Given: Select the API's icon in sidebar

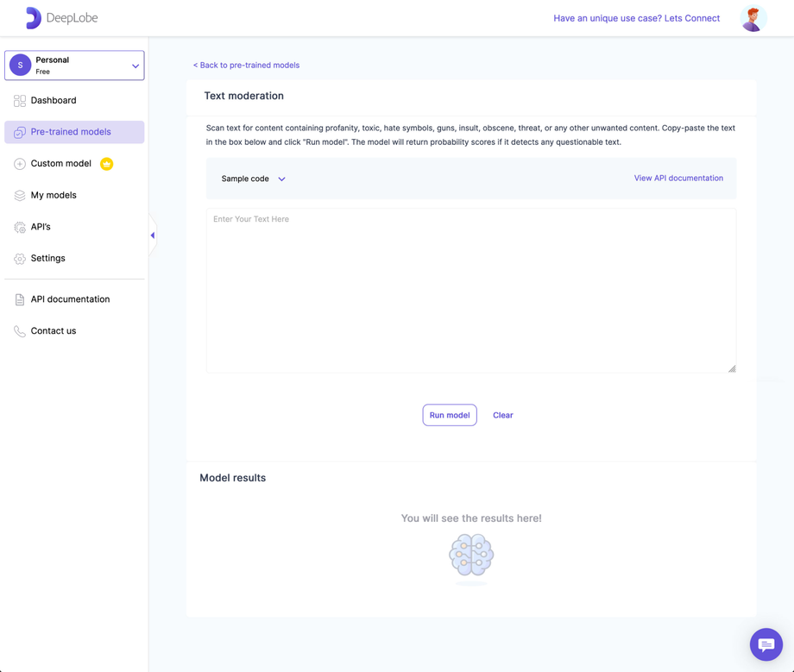Looking at the screenshot, I should coord(18,226).
